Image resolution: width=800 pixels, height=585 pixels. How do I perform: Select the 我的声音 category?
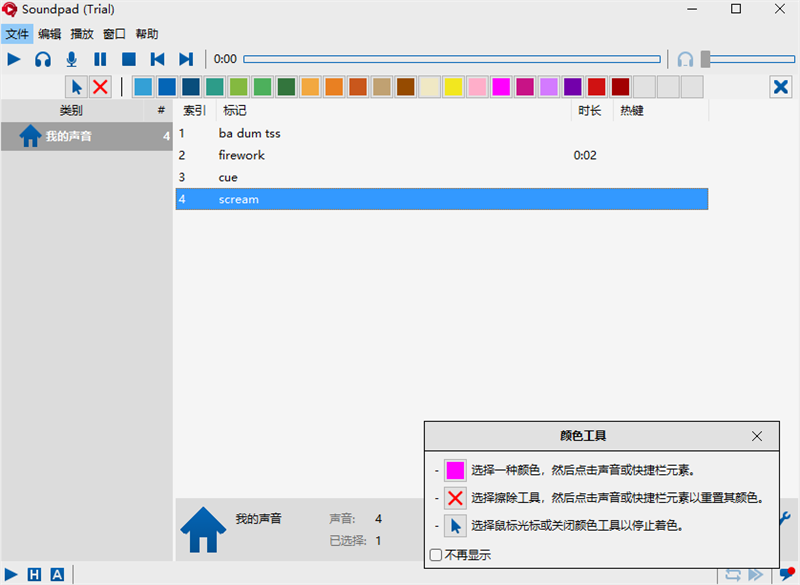point(87,136)
